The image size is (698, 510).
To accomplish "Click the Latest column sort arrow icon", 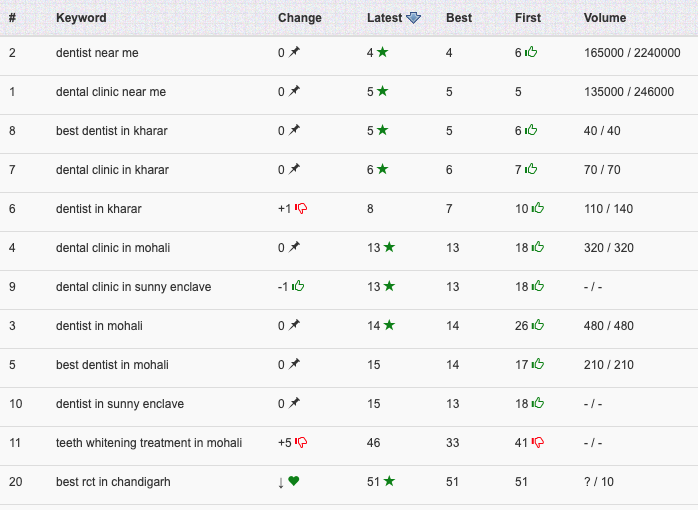I will pos(413,18).
